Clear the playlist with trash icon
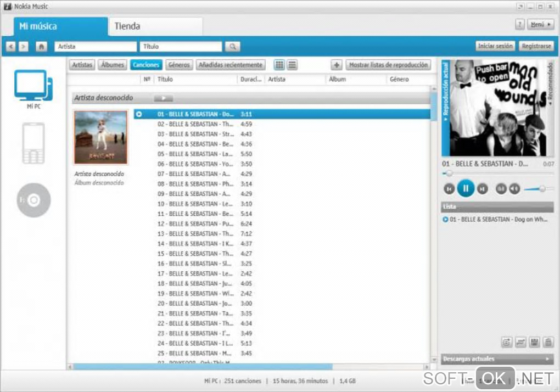The image size is (560, 392). [548, 342]
